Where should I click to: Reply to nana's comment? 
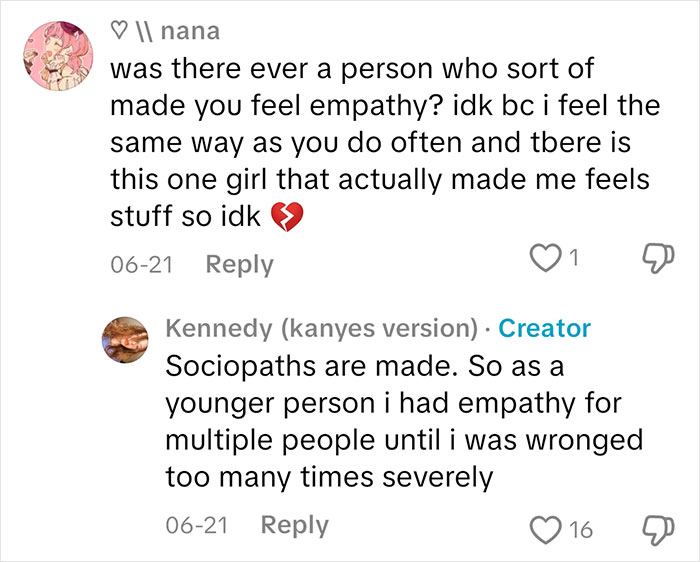tap(239, 264)
